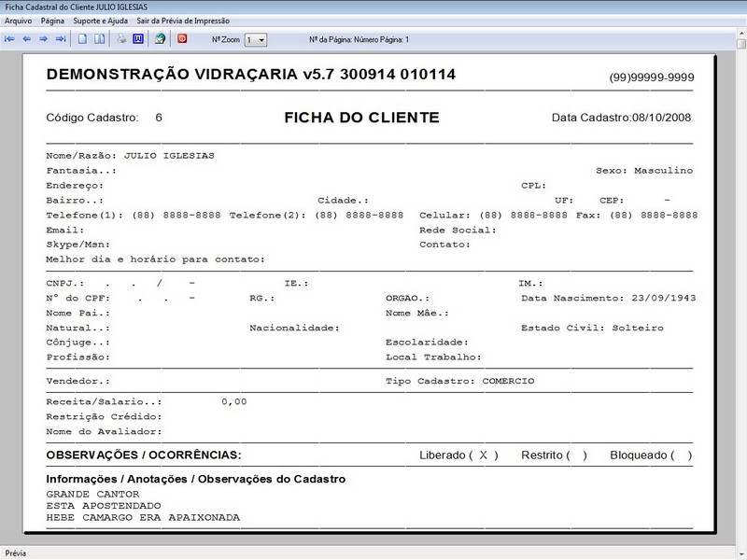Viewport: 747px width, 560px height.
Task: Exit preview using the red stop icon
Action: click(182, 38)
